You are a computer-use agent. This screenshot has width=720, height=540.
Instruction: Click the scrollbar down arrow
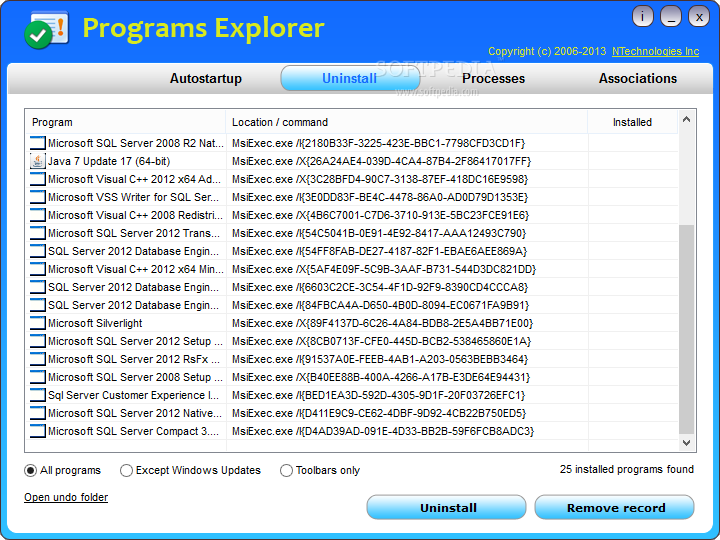686,443
